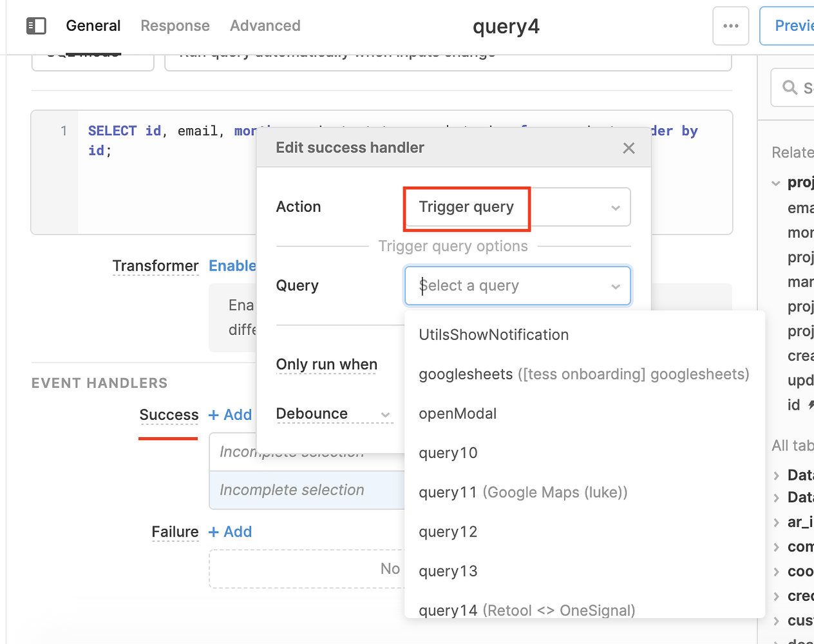Collapse the sidebar using the panel icon

coord(36,26)
